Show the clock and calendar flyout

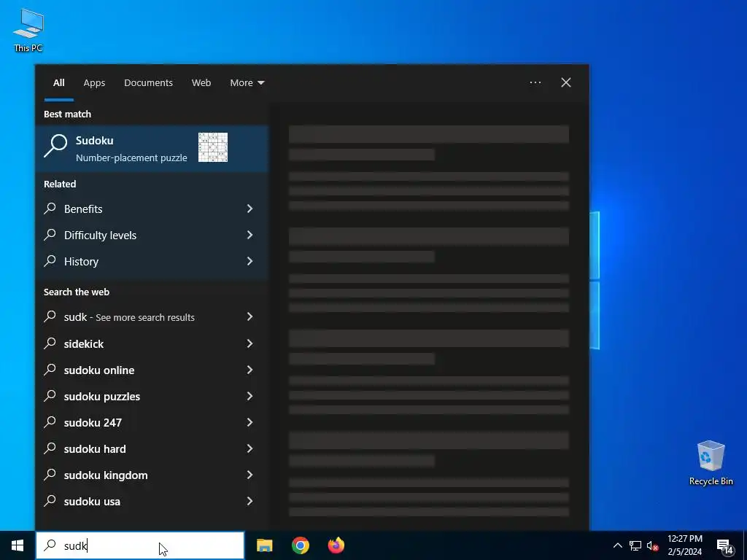point(684,545)
